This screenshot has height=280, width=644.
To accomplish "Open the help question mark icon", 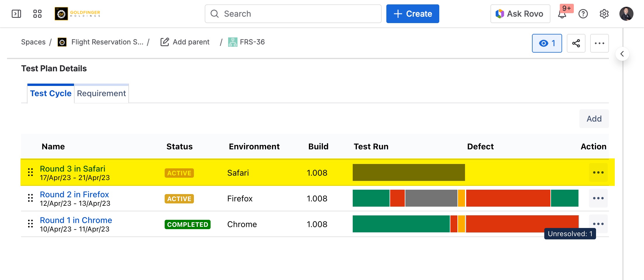I will click(x=583, y=14).
